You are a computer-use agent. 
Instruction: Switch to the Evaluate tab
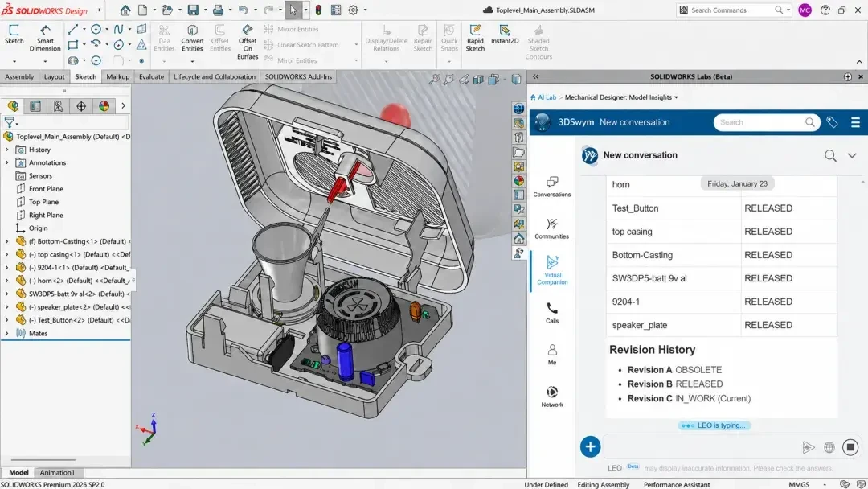click(x=151, y=76)
